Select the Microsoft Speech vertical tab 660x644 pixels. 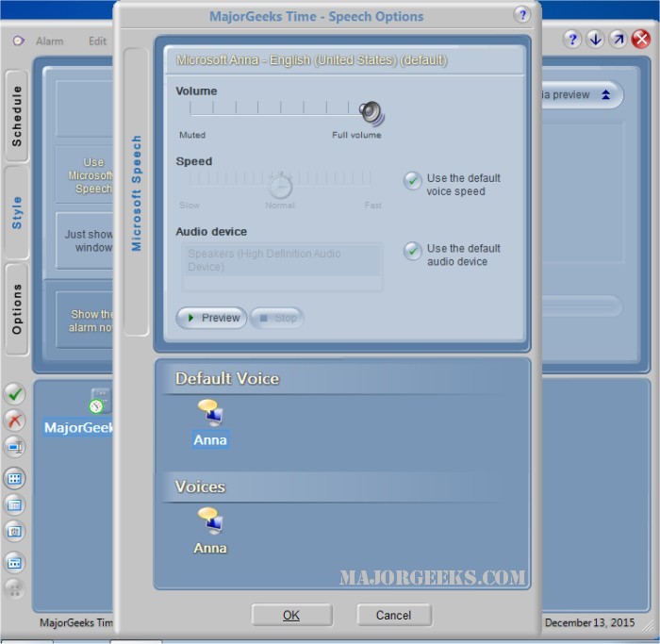[x=136, y=192]
